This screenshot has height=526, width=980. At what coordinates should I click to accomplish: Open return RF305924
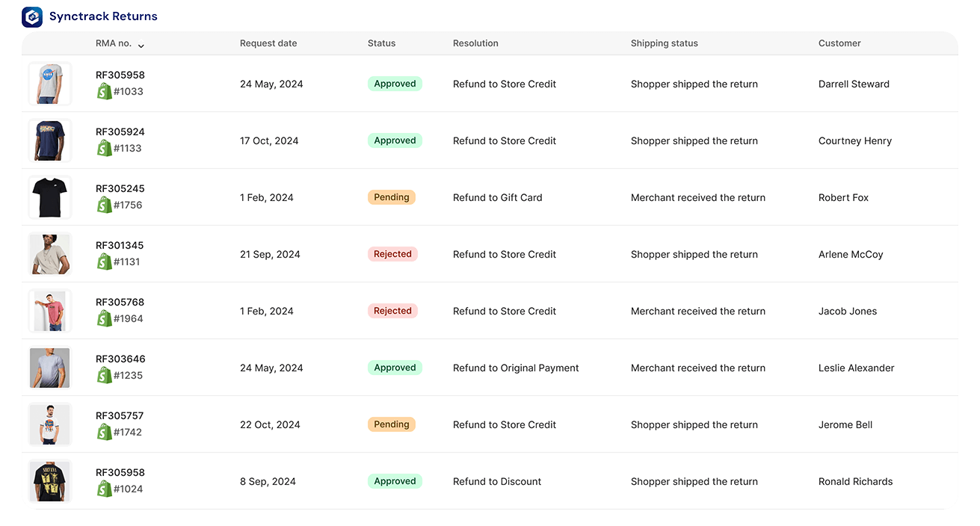(x=120, y=131)
